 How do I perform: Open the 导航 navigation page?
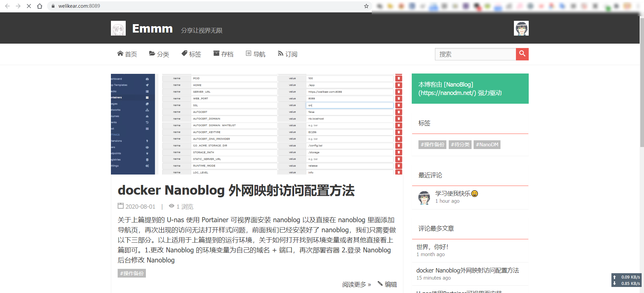point(255,54)
